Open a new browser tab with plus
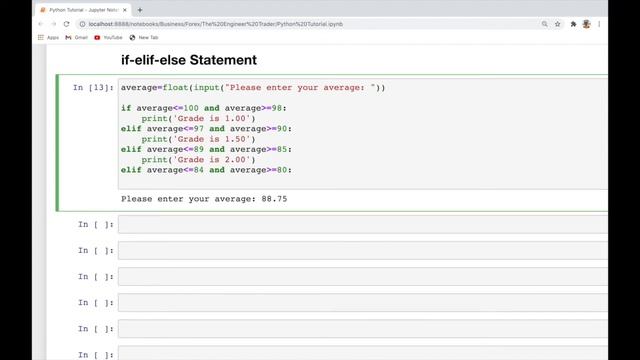The height and width of the screenshot is (360, 640). (140, 10)
